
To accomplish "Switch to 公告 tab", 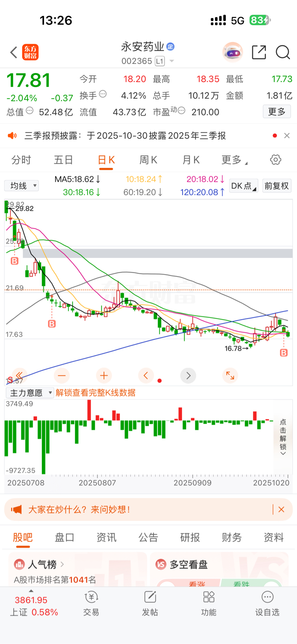I will pyautogui.click(x=148, y=538).
